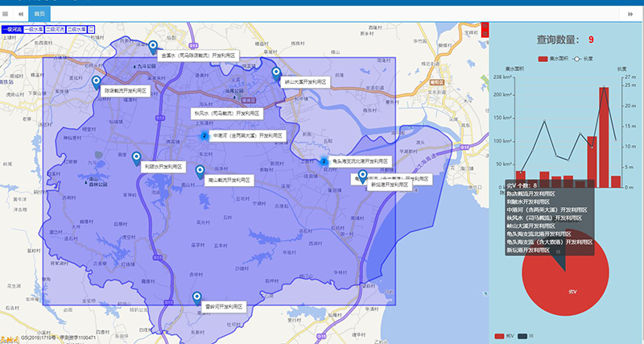
Task: Click the 南山水开发利用区 map label
Action: click(x=230, y=180)
